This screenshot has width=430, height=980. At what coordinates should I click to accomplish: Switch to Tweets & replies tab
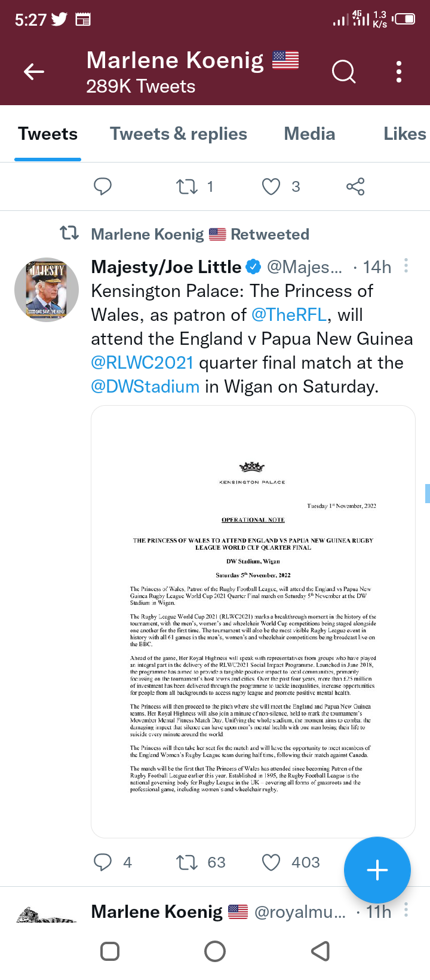178,134
